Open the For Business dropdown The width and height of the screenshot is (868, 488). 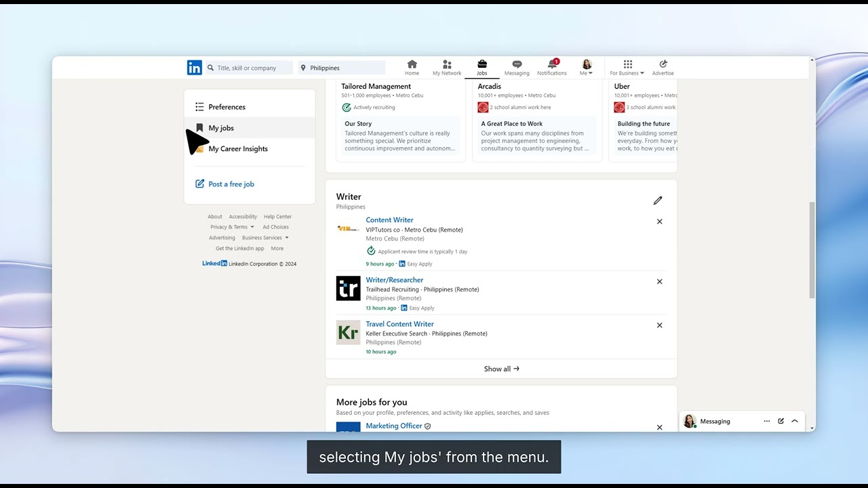[x=627, y=68]
